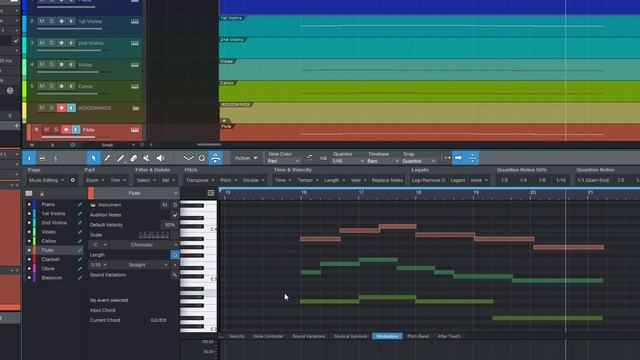The width and height of the screenshot is (640, 360).
Task: Click the Flute color swatch beside part name
Action: pyautogui.click(x=91, y=193)
